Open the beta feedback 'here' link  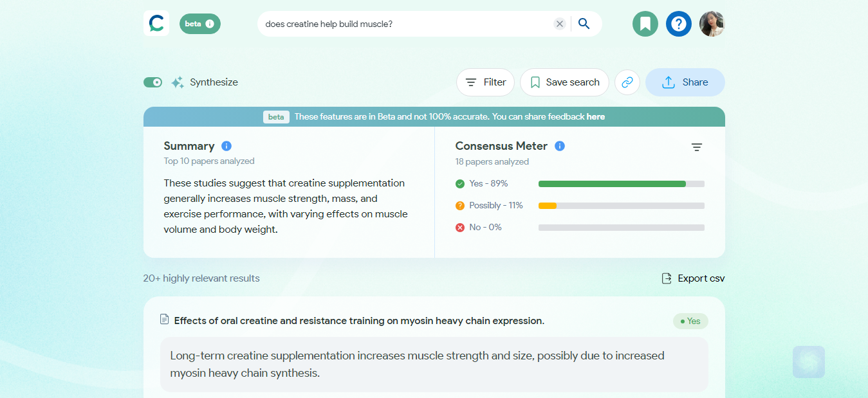click(596, 116)
